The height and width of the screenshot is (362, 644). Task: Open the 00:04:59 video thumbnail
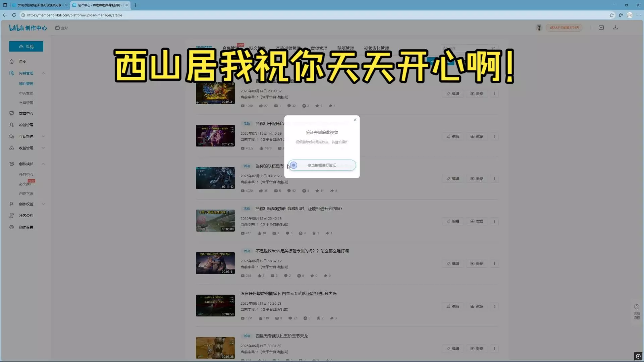click(x=215, y=306)
